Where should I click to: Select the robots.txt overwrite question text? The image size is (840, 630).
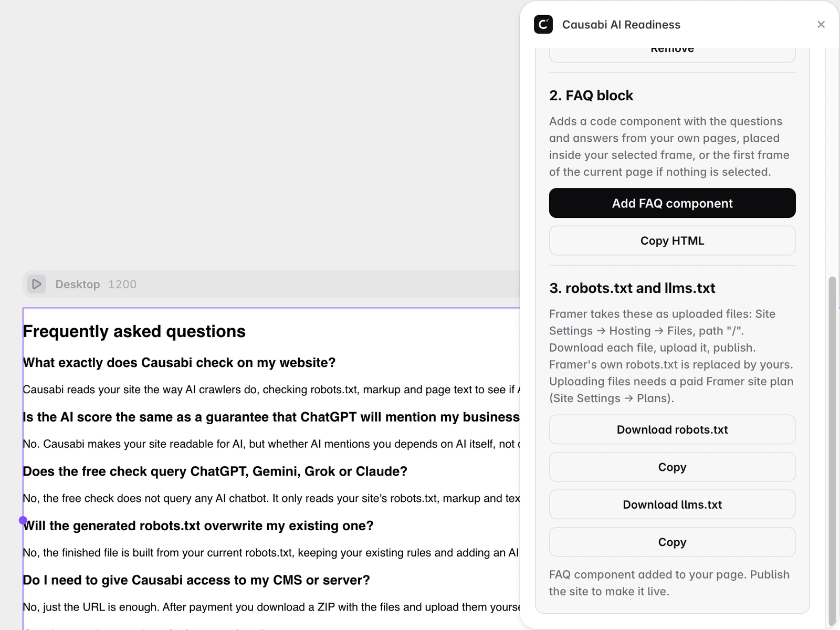point(198,526)
